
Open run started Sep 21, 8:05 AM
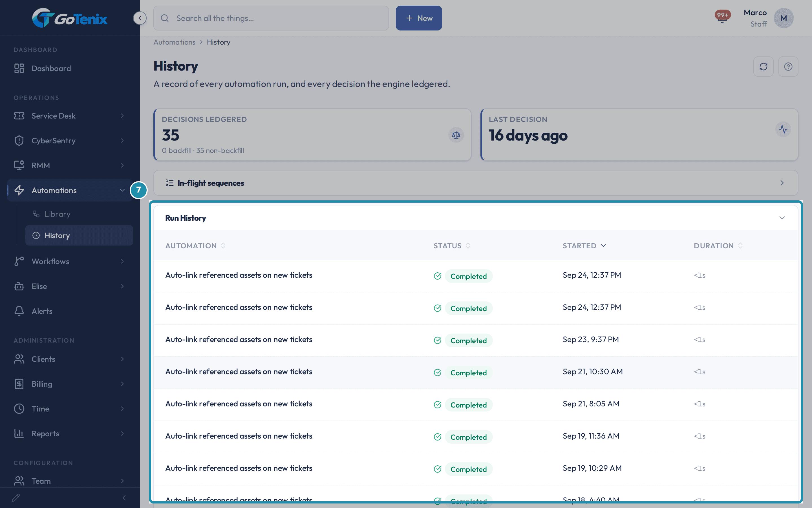pyautogui.click(x=476, y=404)
